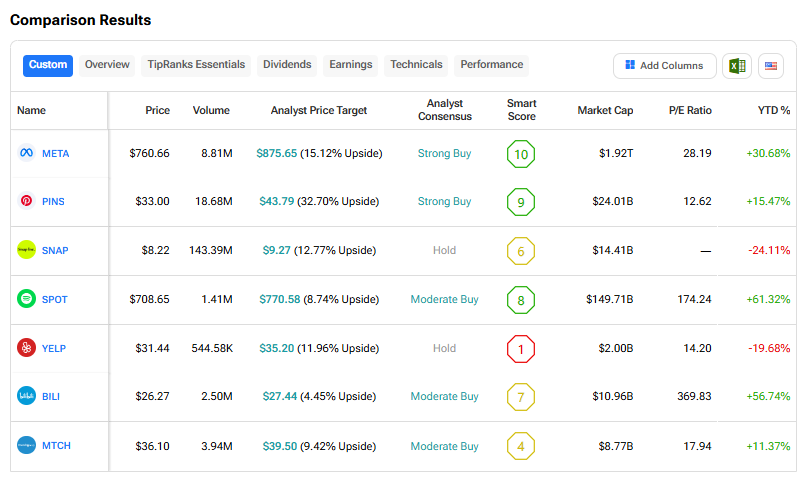
Task: Click SNAP Hold consensus
Action: pyautogui.click(x=444, y=251)
